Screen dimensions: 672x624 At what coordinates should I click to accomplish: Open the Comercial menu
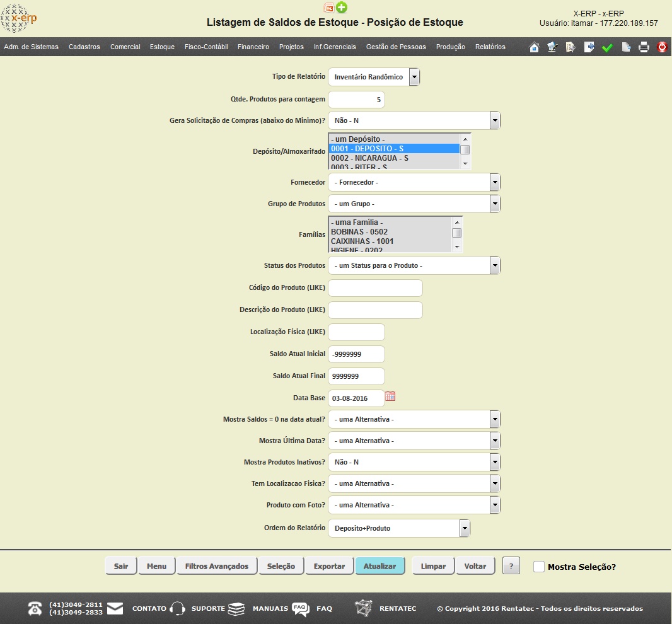(x=125, y=47)
